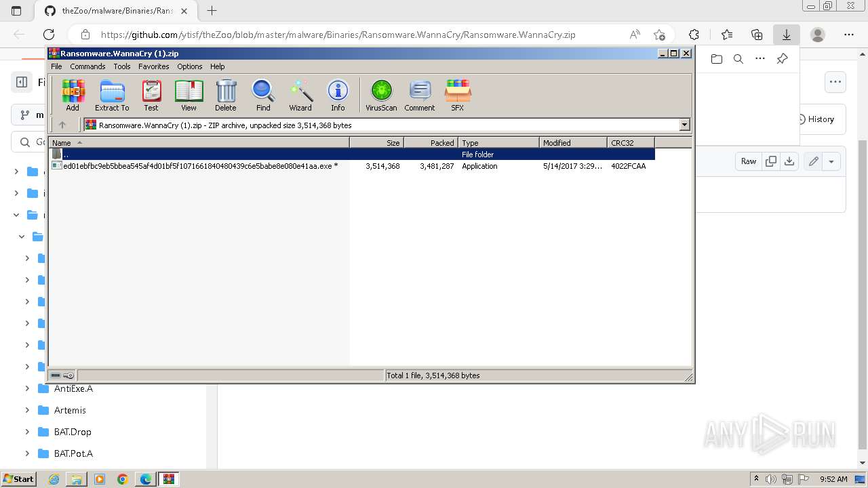
Task: Sort by the Type column header
Action: click(498, 142)
